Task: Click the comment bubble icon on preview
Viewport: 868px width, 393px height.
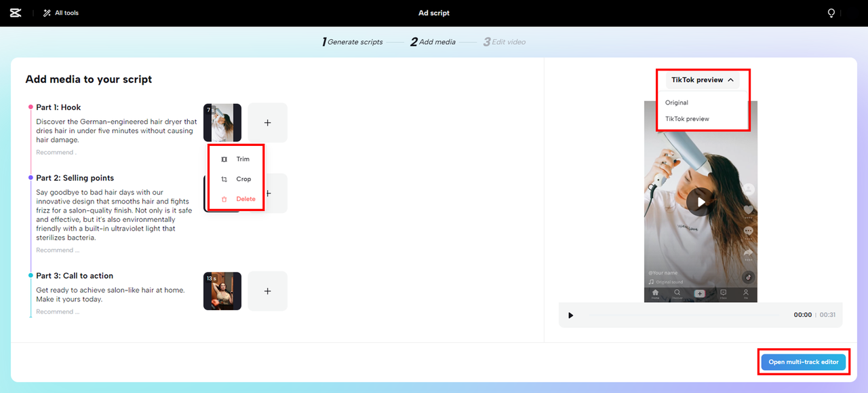Action: pos(749,231)
